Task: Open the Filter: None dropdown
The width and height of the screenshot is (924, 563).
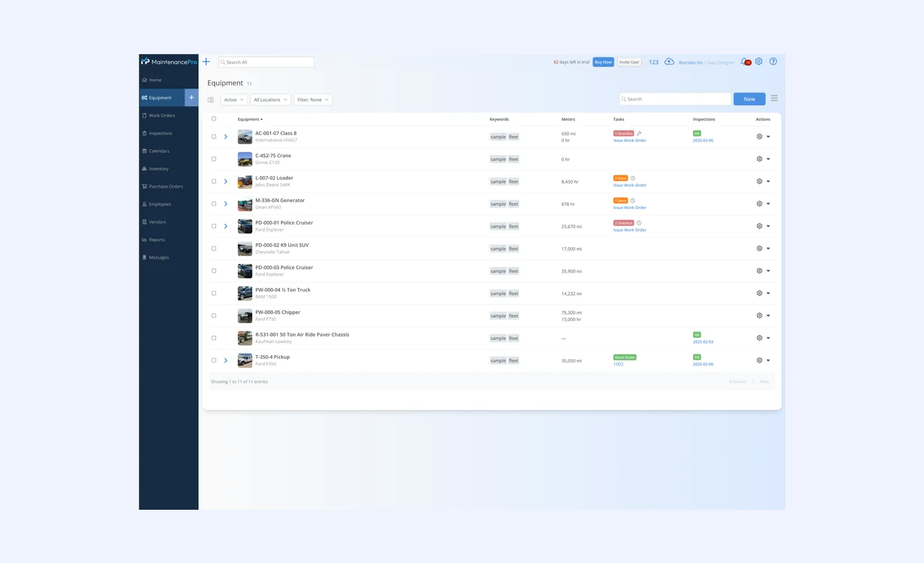Action: tap(313, 100)
